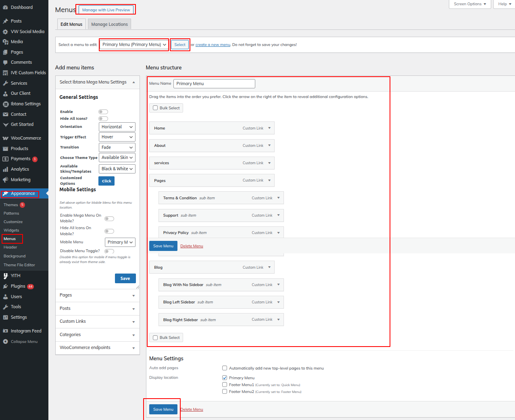Expand the Home menu item arrow

(x=269, y=128)
